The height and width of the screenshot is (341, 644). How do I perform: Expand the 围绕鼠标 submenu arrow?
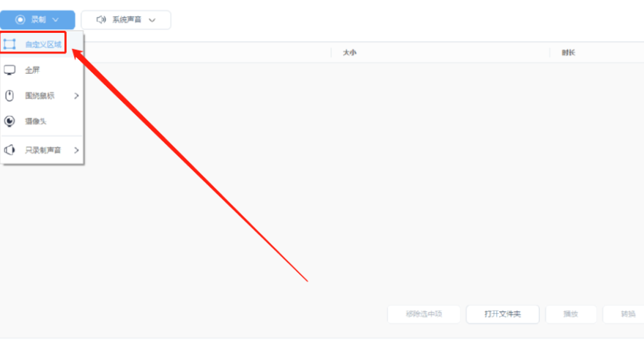click(76, 96)
